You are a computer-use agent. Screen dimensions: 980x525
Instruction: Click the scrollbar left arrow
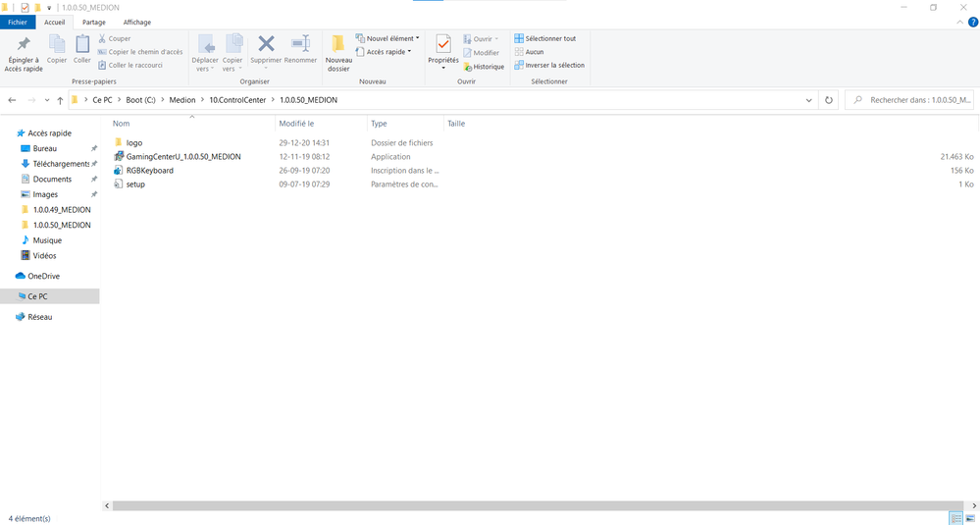click(x=107, y=505)
